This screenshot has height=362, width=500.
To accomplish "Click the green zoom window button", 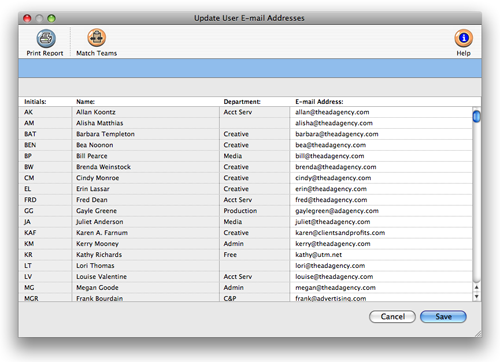I will point(51,18).
